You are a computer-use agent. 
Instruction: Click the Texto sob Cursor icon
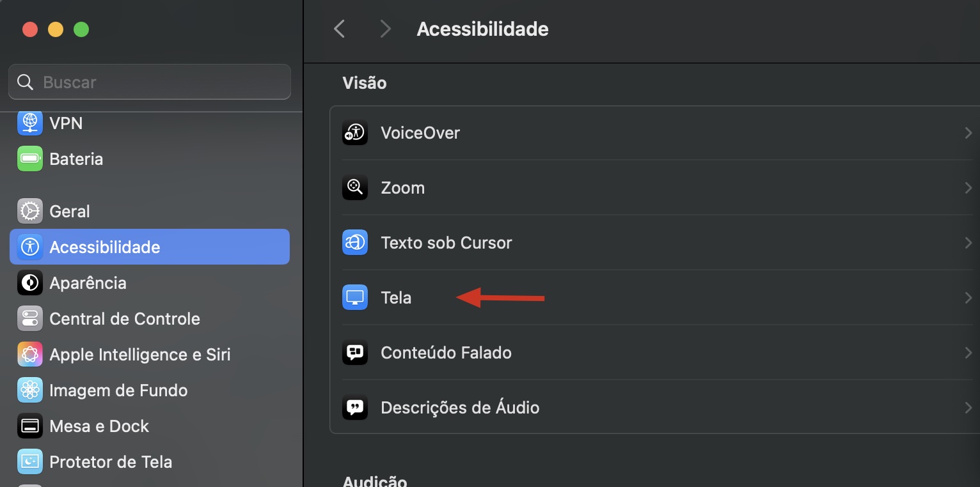[355, 242]
